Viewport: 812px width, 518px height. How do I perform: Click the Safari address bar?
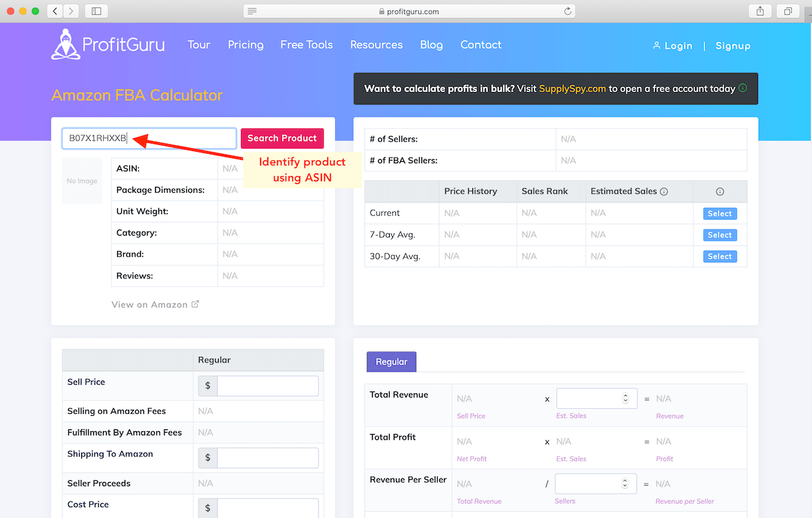point(409,11)
